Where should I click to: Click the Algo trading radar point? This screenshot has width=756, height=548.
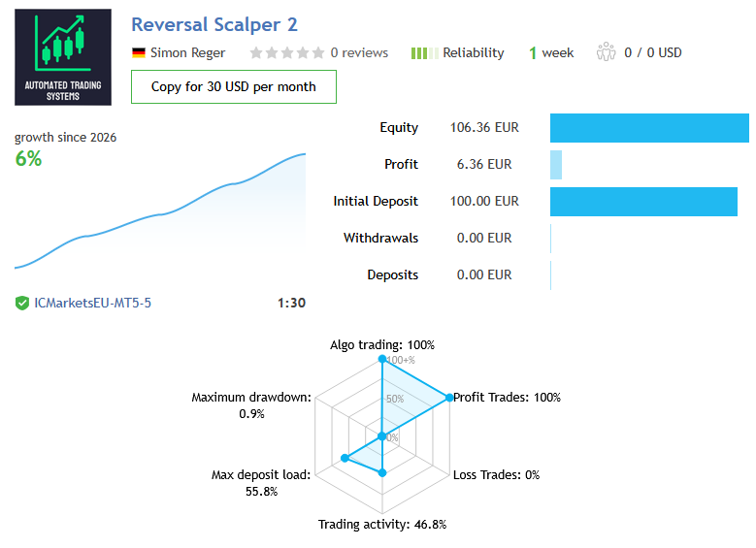[x=382, y=359]
